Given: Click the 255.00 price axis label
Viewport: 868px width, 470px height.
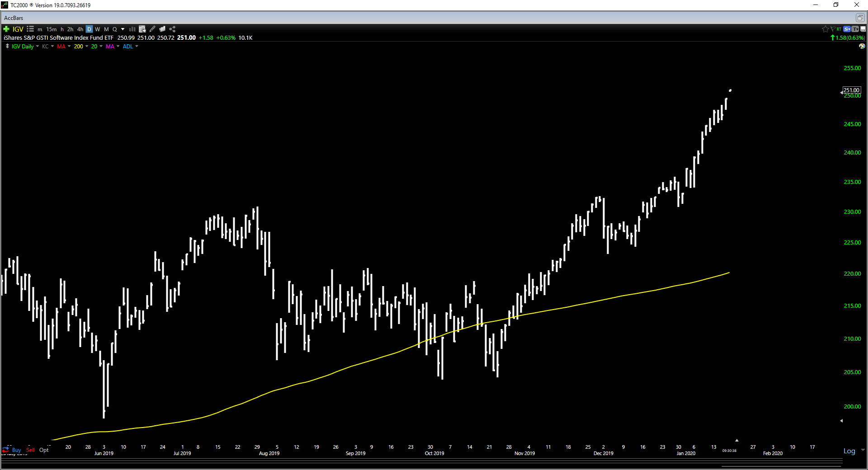Looking at the screenshot, I should [853, 68].
